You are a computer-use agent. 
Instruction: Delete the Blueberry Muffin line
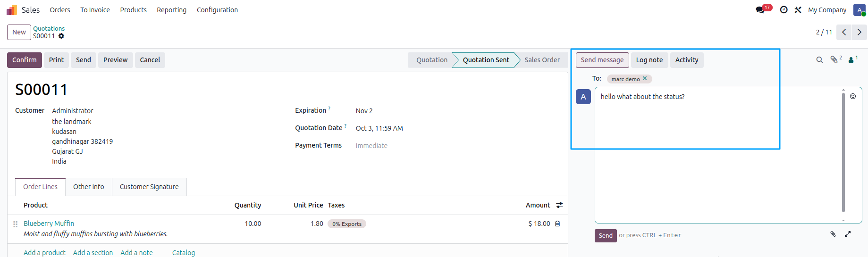[x=557, y=224]
